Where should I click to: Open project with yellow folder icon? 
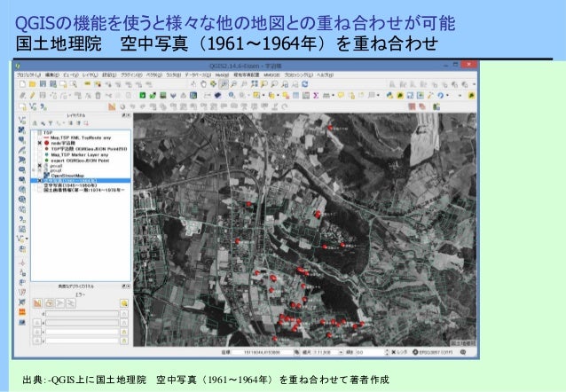pyautogui.click(x=33, y=84)
